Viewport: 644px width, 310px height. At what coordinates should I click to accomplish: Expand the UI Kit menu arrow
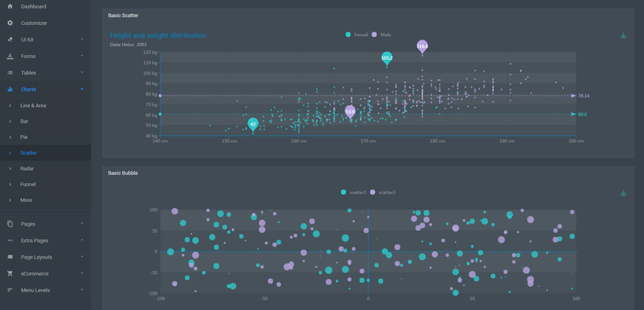[x=82, y=39]
